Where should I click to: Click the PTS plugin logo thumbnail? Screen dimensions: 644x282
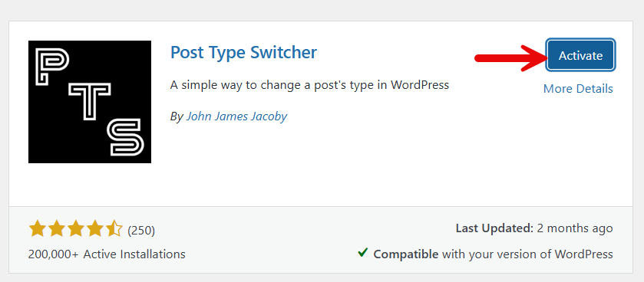coord(90,102)
